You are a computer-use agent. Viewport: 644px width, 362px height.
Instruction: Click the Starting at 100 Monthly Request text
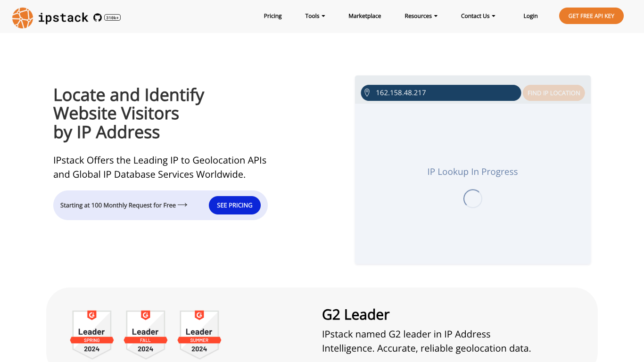coord(118,205)
